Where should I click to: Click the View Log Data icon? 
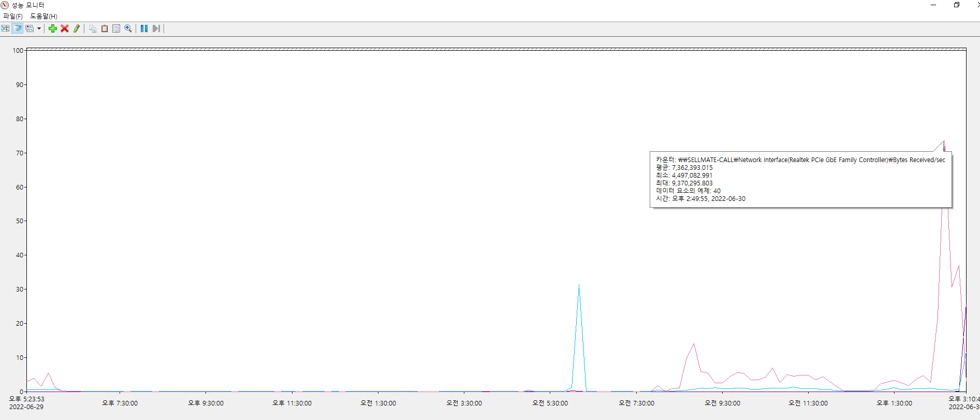point(18,28)
